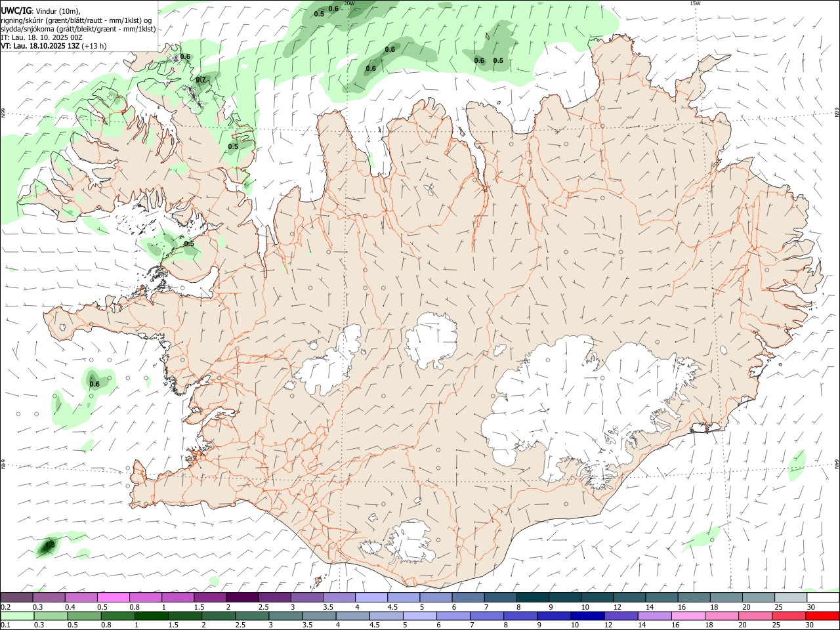840x630 pixels.
Task: Click the '0.7' precipitation value on the map
Action: [x=201, y=80]
